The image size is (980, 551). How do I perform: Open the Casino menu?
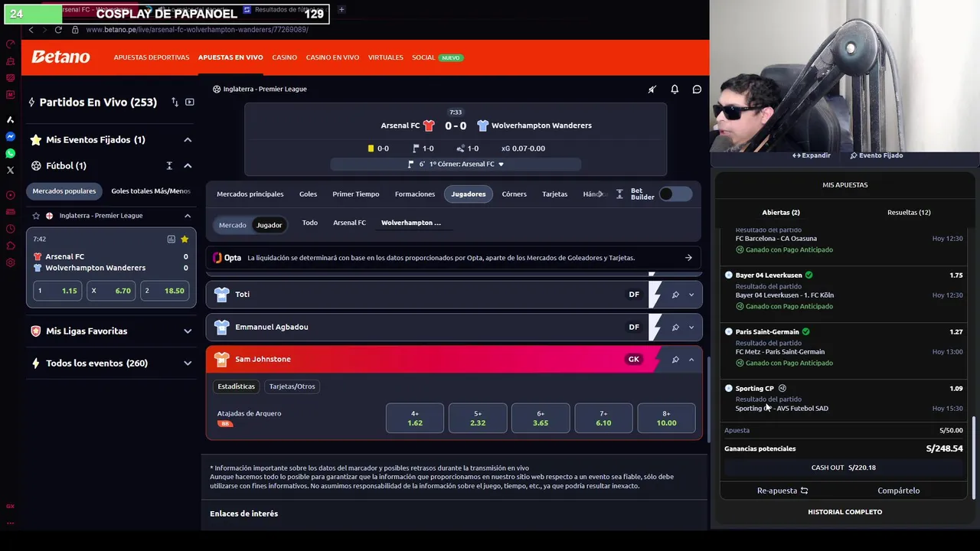pos(285,57)
